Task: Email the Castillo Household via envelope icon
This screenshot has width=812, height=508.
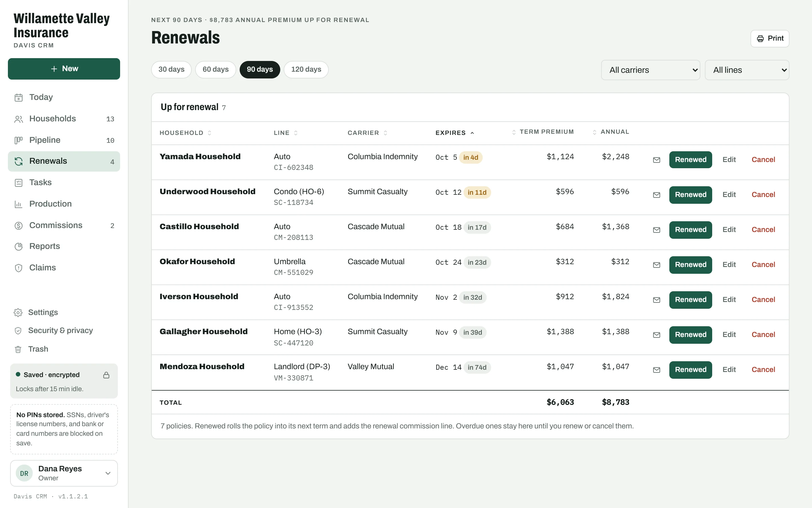Action: 656,230
